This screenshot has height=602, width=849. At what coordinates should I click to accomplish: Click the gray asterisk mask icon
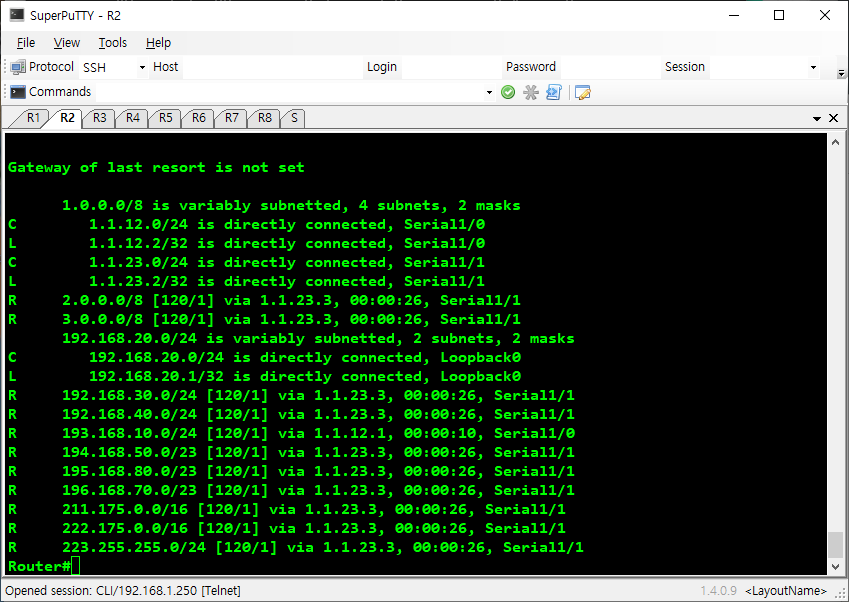531,93
